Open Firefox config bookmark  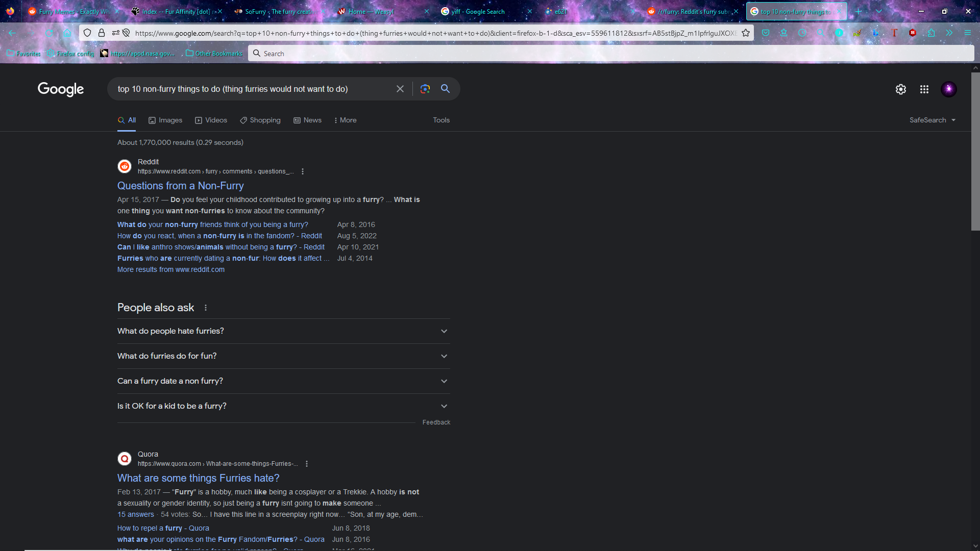(x=70, y=53)
